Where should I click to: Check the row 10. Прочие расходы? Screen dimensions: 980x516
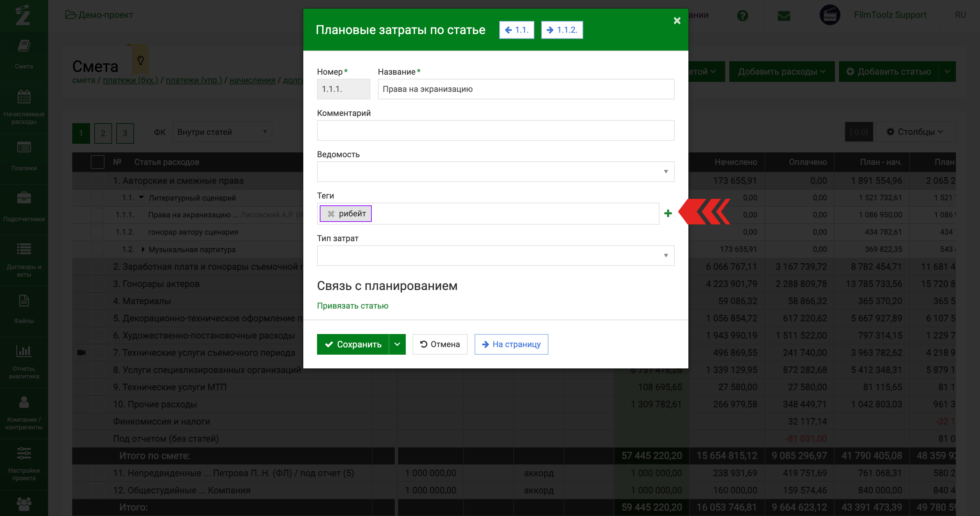tap(97, 404)
